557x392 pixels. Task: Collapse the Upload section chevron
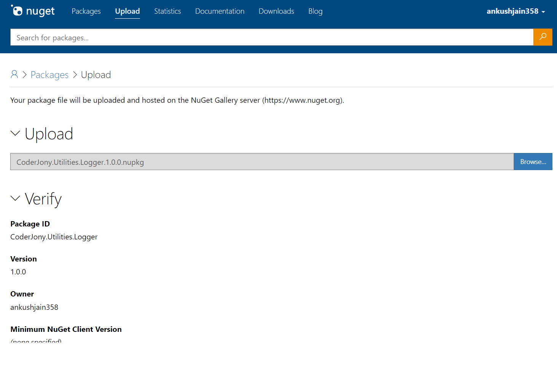pos(15,133)
